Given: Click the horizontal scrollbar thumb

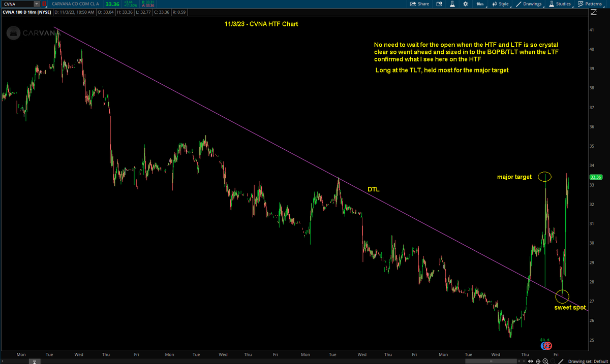Looking at the screenshot, I should (491, 361).
